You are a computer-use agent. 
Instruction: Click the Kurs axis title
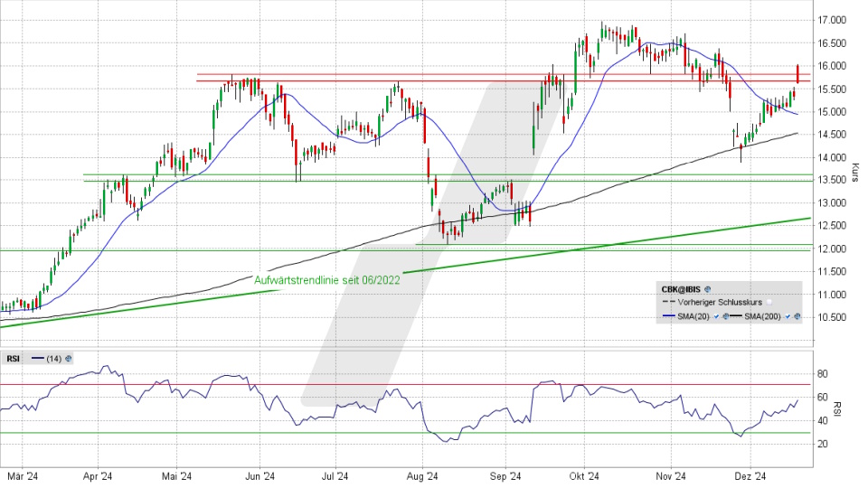tap(854, 172)
